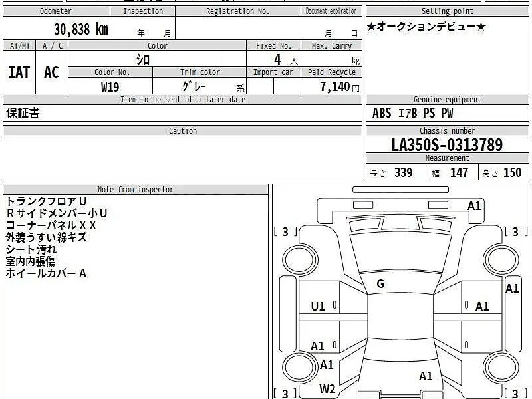
Task: Select the ABS genuine equipment entry
Action: 382,113
